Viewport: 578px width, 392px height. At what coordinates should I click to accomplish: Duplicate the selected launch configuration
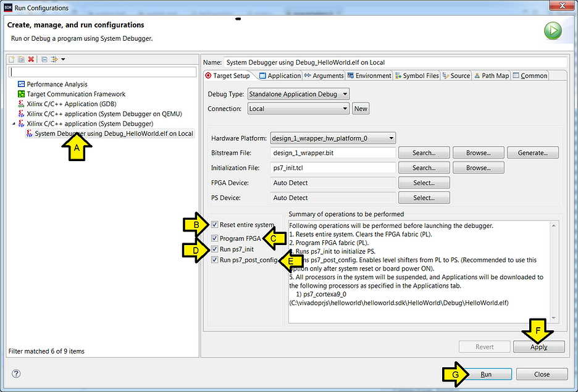pos(20,59)
